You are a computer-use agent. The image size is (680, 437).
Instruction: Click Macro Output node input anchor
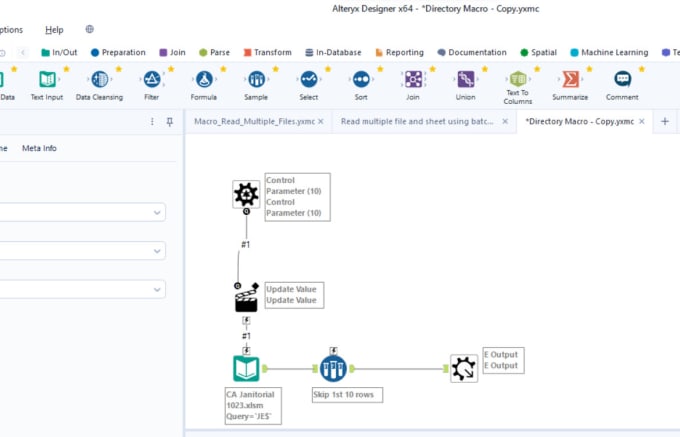(x=446, y=369)
